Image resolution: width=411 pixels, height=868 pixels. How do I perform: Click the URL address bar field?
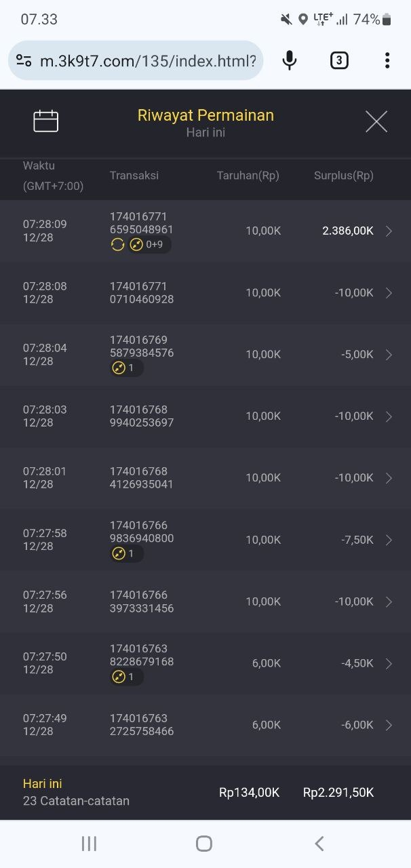coord(148,61)
